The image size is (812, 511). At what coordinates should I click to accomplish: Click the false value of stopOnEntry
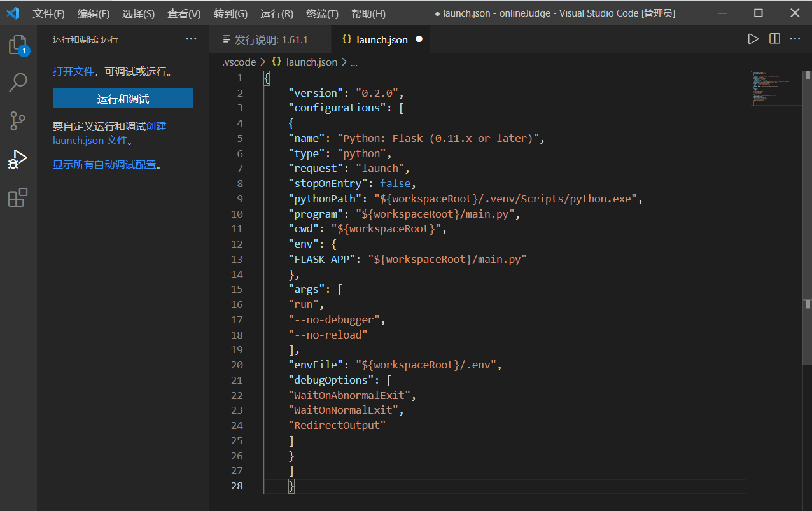coord(395,183)
